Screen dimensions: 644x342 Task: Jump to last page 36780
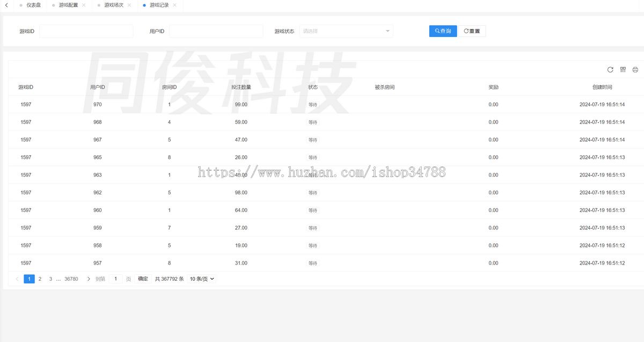(71, 279)
